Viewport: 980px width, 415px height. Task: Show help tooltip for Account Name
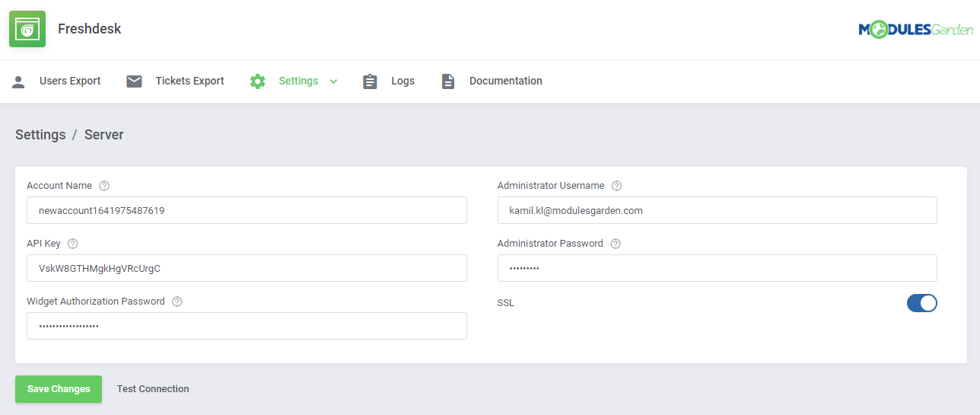[104, 186]
